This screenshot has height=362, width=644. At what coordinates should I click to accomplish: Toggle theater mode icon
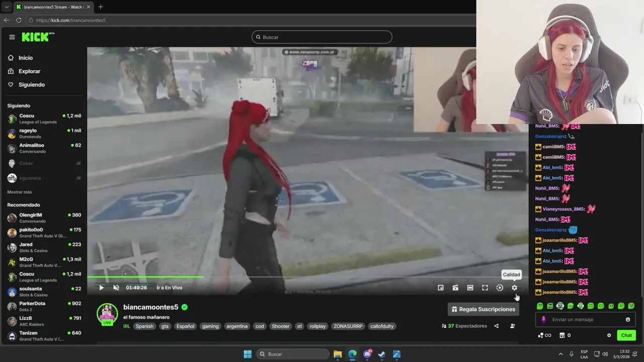[470, 288]
